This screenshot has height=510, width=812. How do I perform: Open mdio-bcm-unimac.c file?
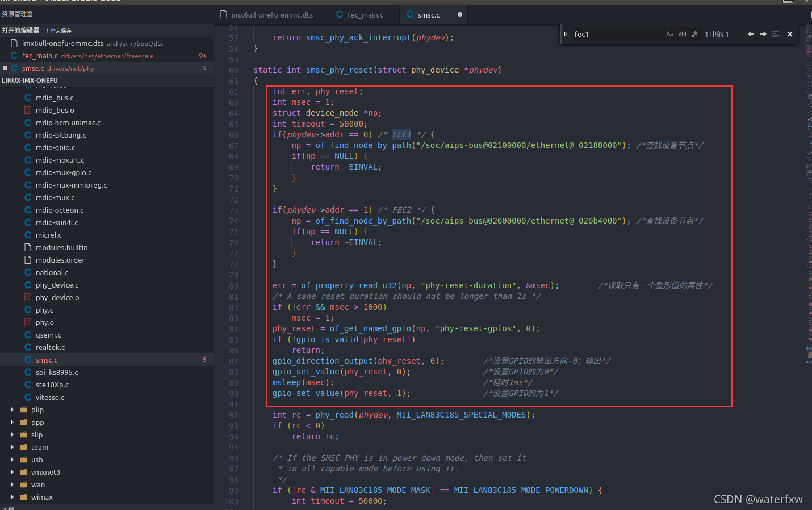pos(107,123)
